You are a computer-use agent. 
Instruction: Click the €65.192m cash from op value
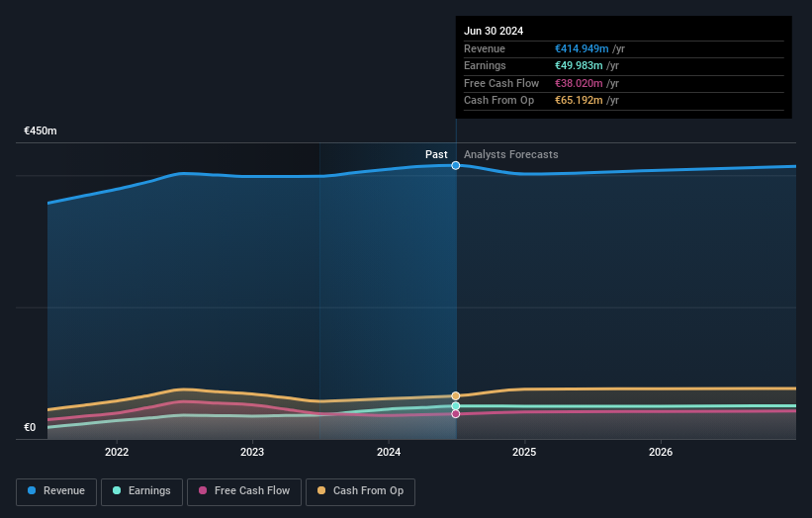[x=579, y=101]
